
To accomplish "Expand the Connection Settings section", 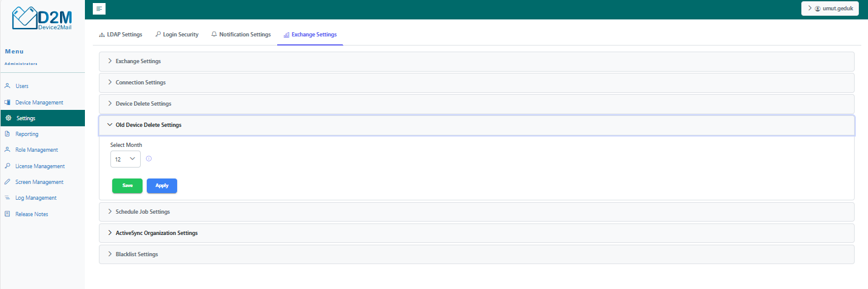I will click(x=140, y=83).
